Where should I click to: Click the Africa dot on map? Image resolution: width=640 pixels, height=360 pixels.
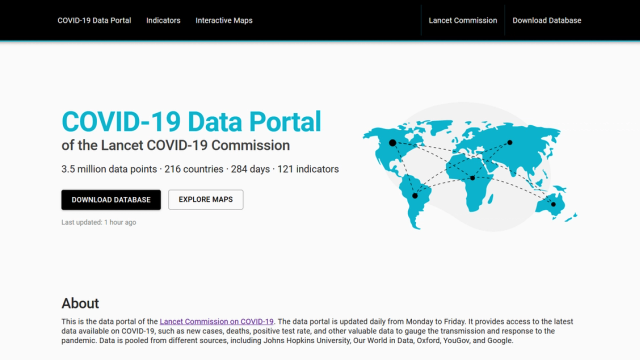click(472, 178)
